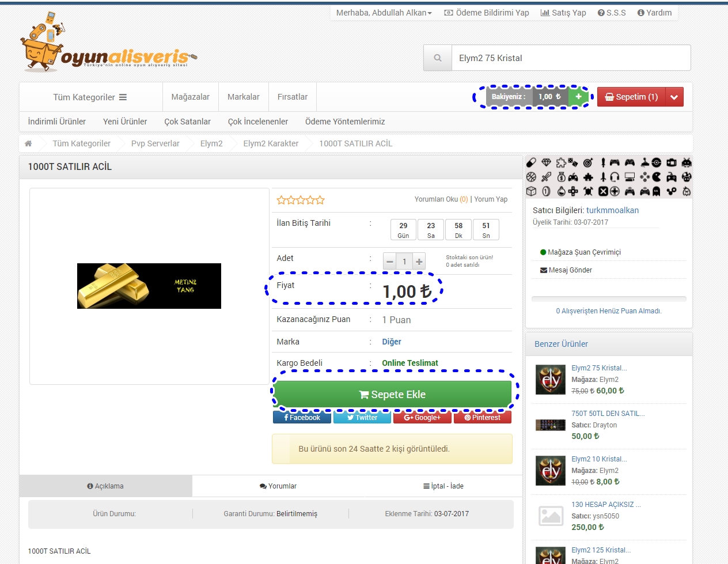728x564 pixels.
Task: Click the five-star rating row
Action: click(301, 200)
